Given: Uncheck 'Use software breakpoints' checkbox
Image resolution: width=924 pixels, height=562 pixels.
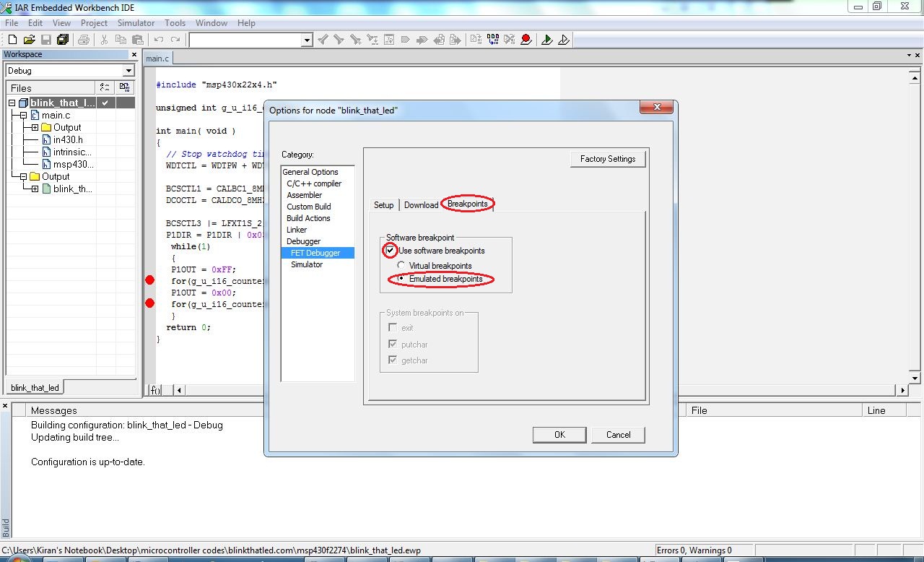Looking at the screenshot, I should 391,251.
